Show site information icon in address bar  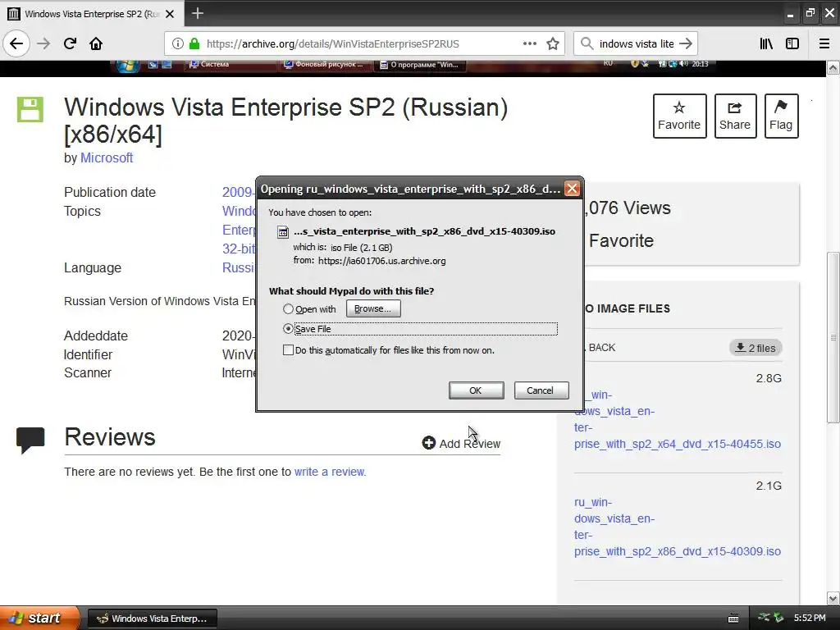click(x=178, y=44)
